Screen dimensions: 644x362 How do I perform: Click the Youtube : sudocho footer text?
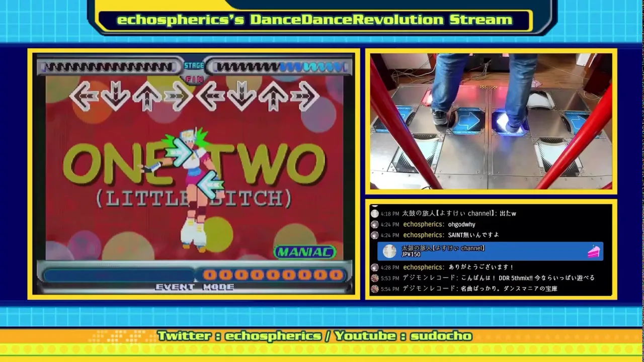pyautogui.click(x=404, y=336)
